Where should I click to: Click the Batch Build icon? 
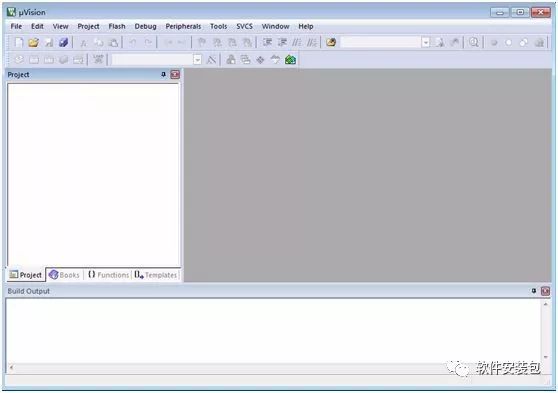[63, 59]
